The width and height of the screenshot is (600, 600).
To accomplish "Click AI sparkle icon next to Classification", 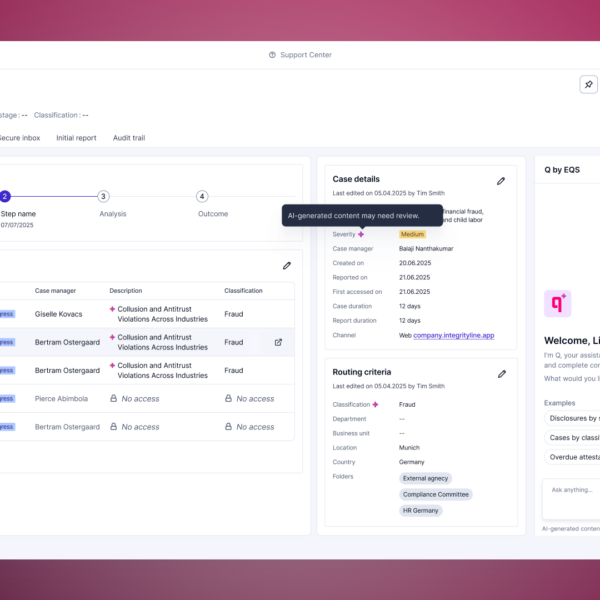I will coord(375,404).
